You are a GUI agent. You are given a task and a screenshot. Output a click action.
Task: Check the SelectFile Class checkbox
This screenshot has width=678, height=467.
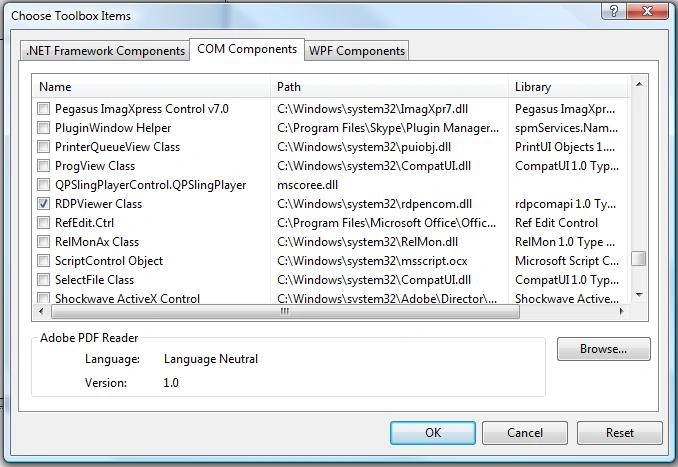[43, 280]
